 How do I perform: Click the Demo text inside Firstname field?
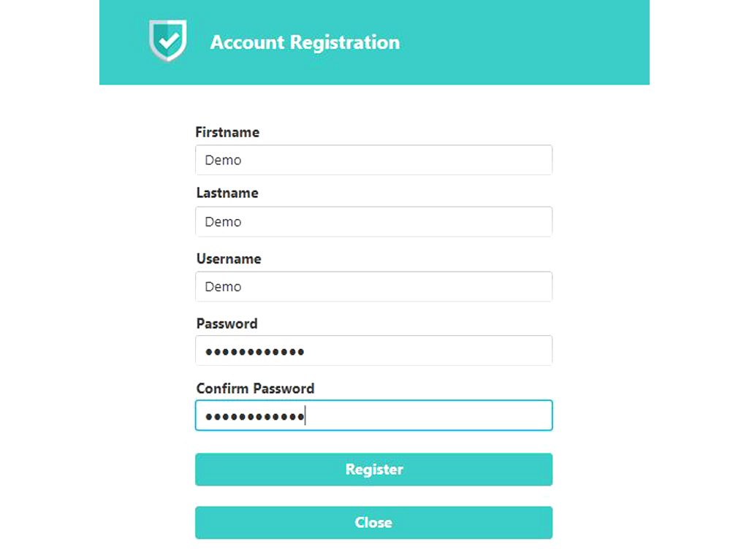coord(223,161)
